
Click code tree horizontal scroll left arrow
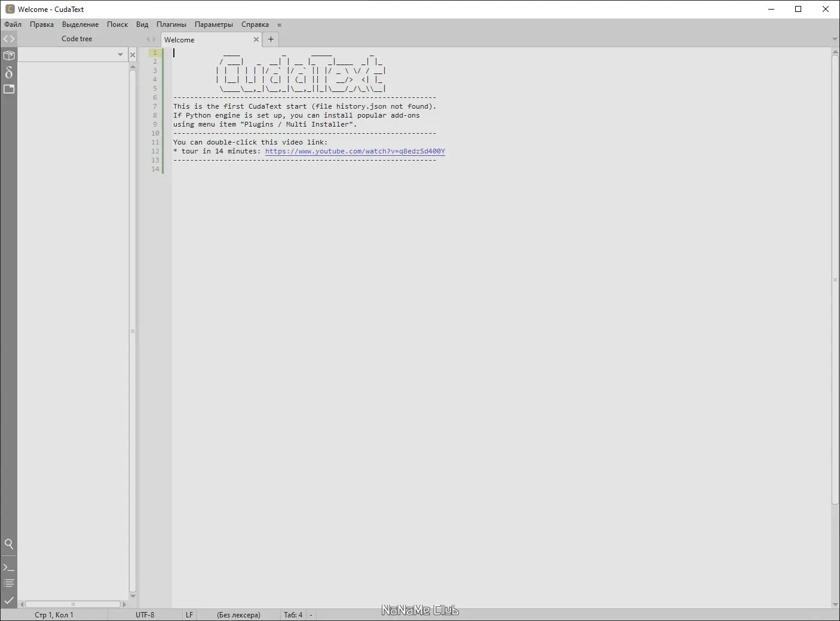[22, 604]
